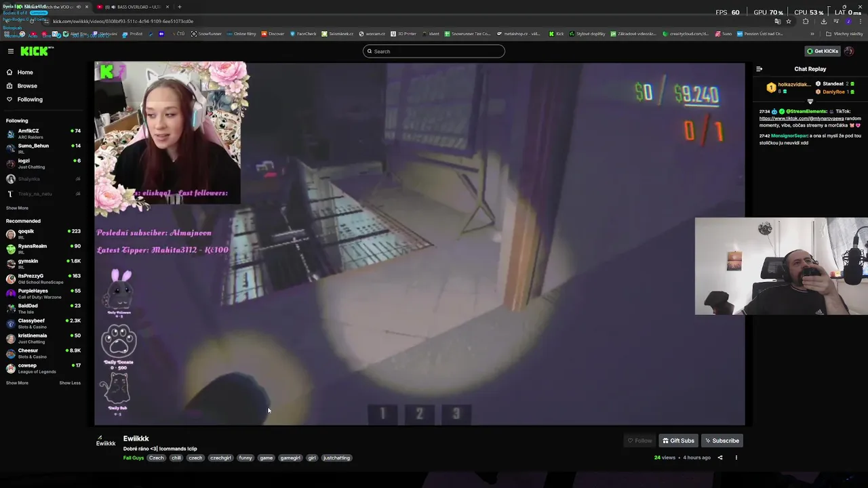This screenshot has width=868, height=488.
Task: Open the SnowRunner bookmark
Action: (206, 33)
